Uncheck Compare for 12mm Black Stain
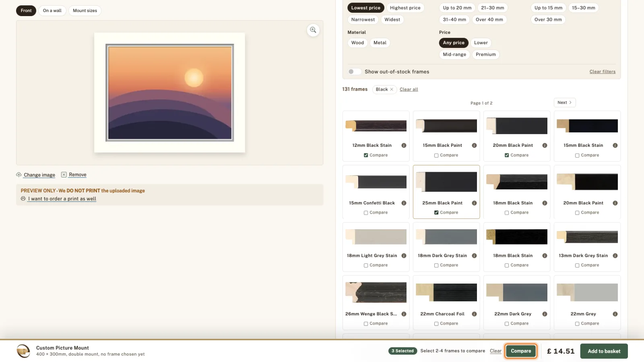644x362 pixels. 366,155
